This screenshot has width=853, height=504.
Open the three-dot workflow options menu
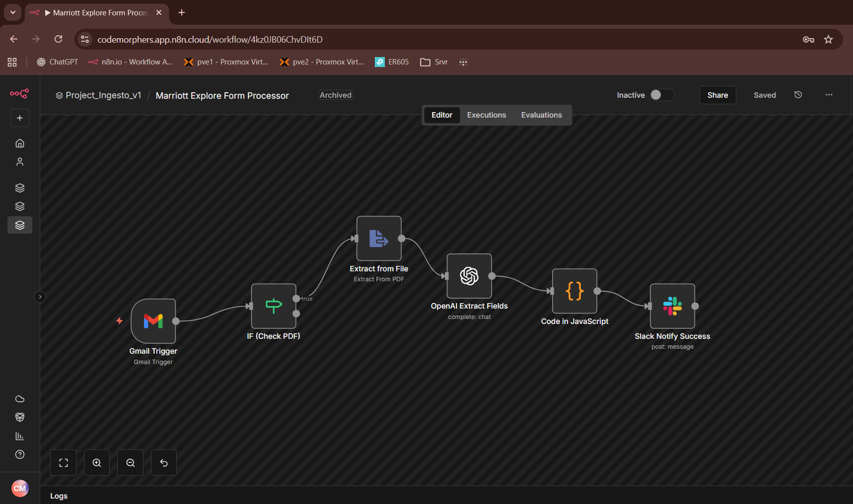(x=829, y=95)
